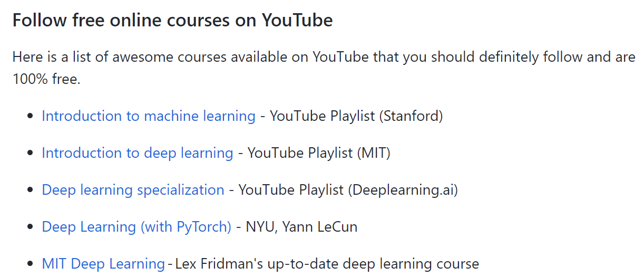The height and width of the screenshot is (276, 644).
Task: Open the Introduction to deep learning link
Action: (x=138, y=153)
